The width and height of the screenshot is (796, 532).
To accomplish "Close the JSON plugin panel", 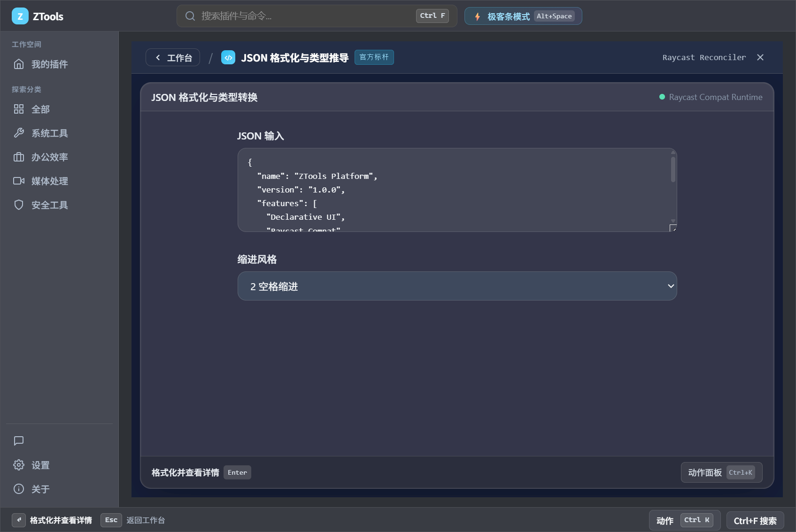I will pos(760,57).
